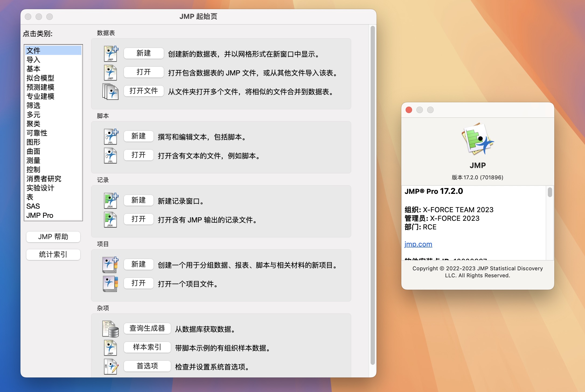Select 专业建模 category in list
The height and width of the screenshot is (392, 585).
pos(53,96)
